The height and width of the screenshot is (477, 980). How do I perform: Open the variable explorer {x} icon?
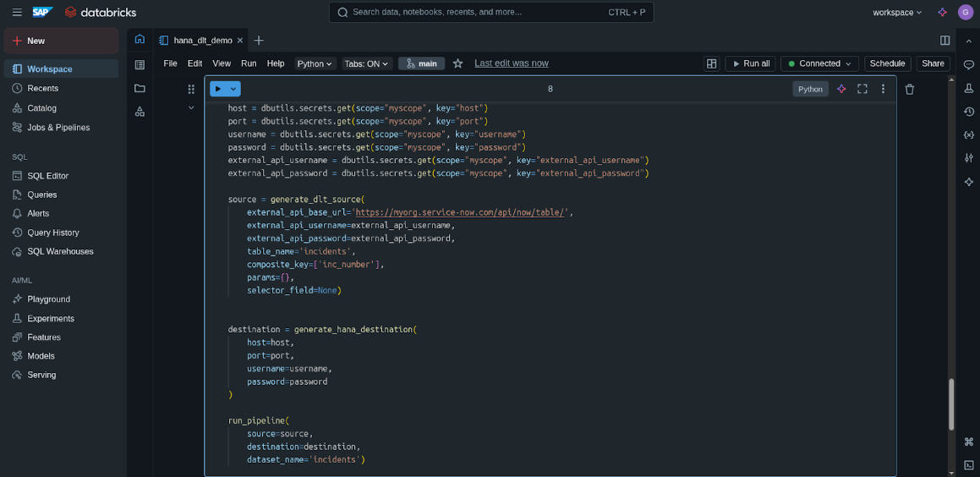(x=969, y=135)
